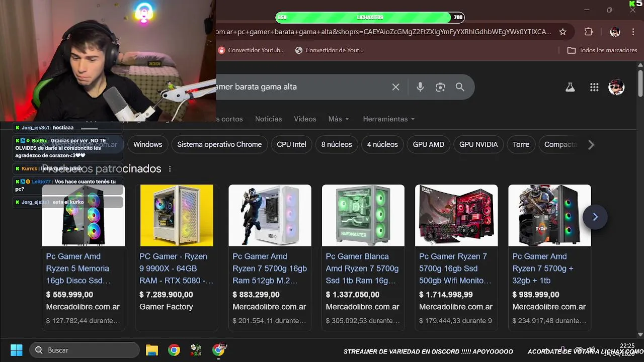Open sponsored products info three-dot icon
This screenshot has width=644, height=362.
170,169
